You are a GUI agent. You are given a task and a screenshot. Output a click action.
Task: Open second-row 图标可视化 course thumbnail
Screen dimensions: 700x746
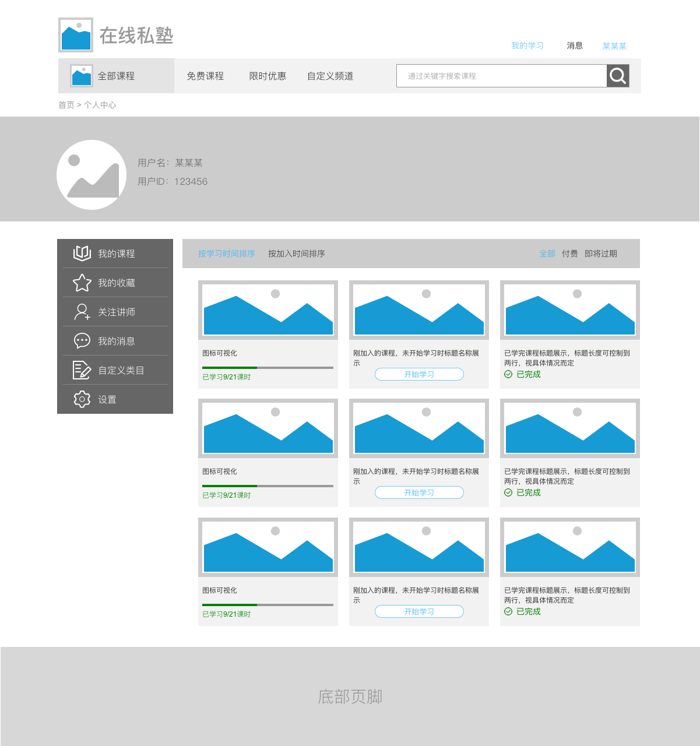268,428
